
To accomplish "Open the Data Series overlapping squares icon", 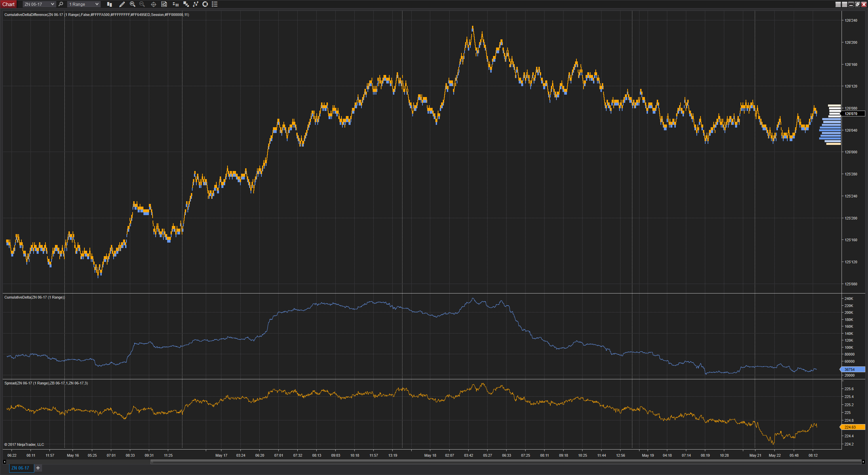I will [x=186, y=4].
